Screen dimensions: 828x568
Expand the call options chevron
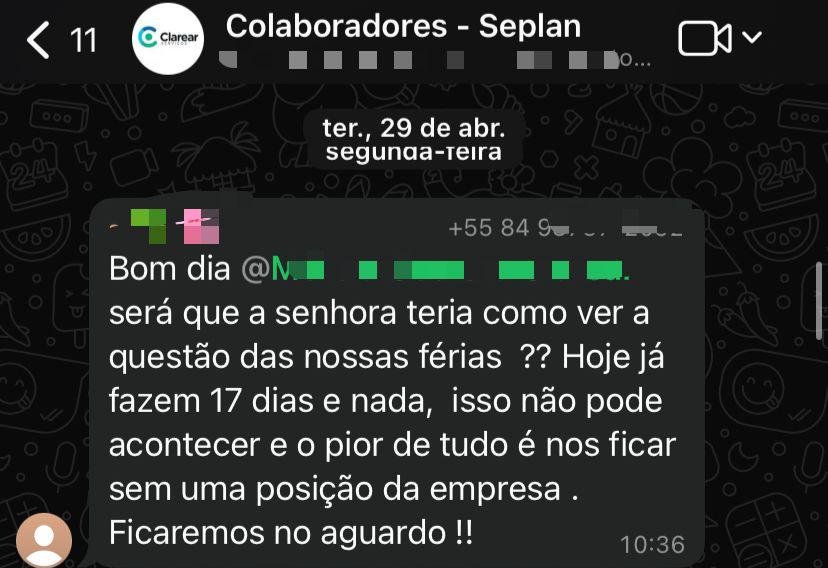pyautogui.click(x=752, y=37)
